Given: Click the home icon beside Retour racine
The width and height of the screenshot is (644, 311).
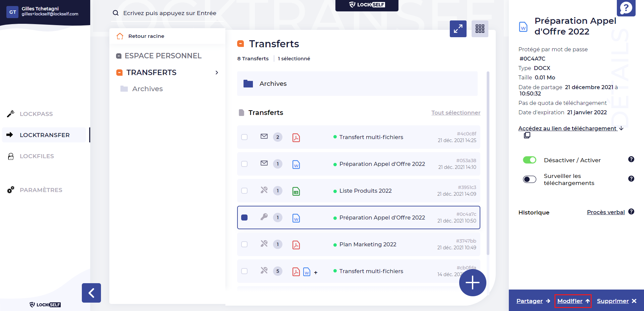Looking at the screenshot, I should coord(120,36).
